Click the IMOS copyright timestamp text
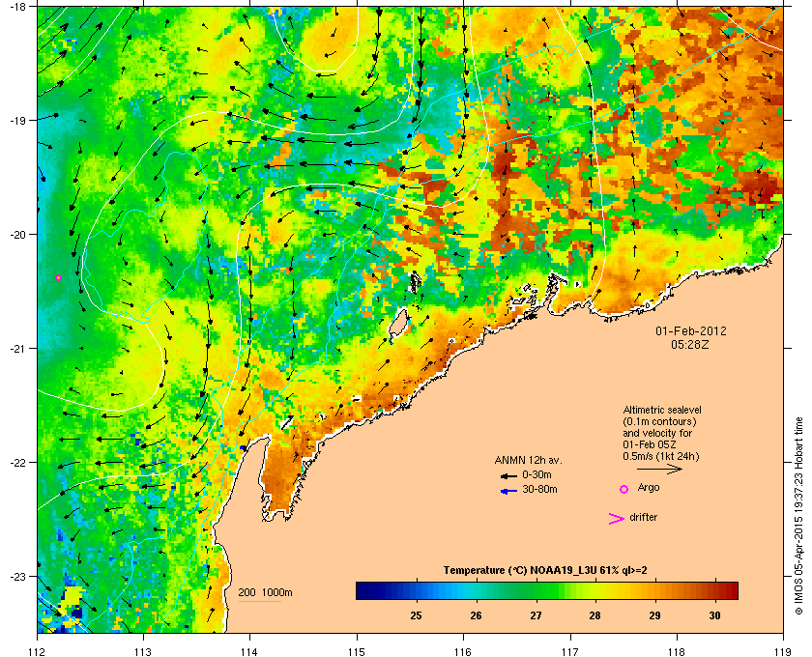The image size is (812, 657). [x=798, y=518]
